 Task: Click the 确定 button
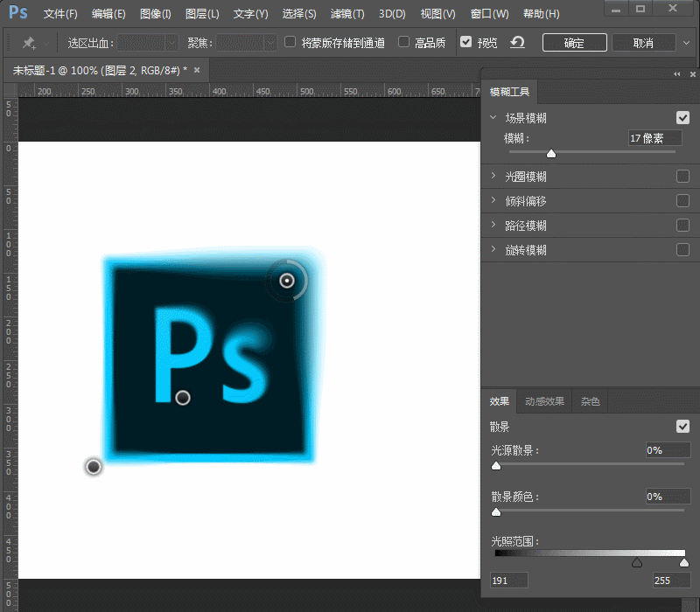[574, 43]
